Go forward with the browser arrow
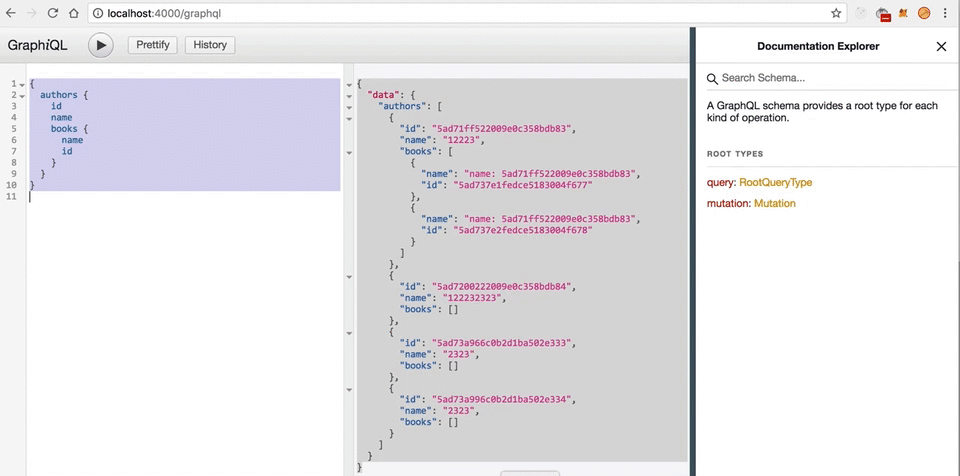 coord(32,13)
